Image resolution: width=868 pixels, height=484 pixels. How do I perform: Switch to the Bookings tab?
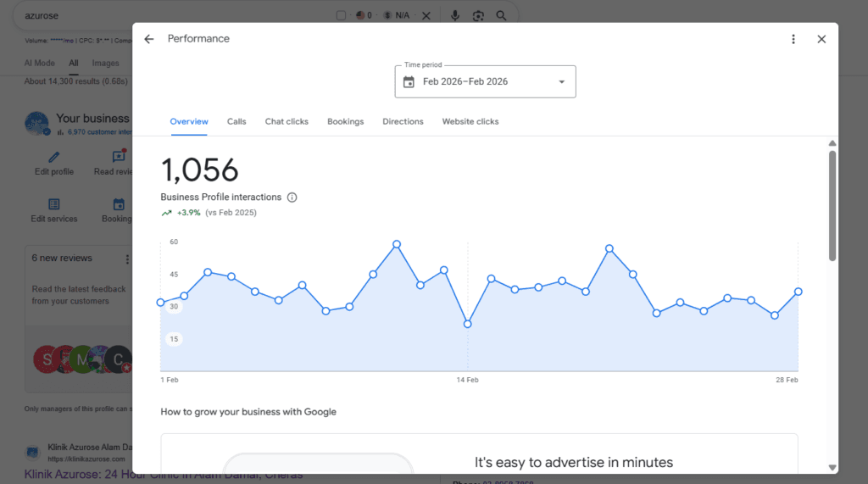[x=346, y=121]
